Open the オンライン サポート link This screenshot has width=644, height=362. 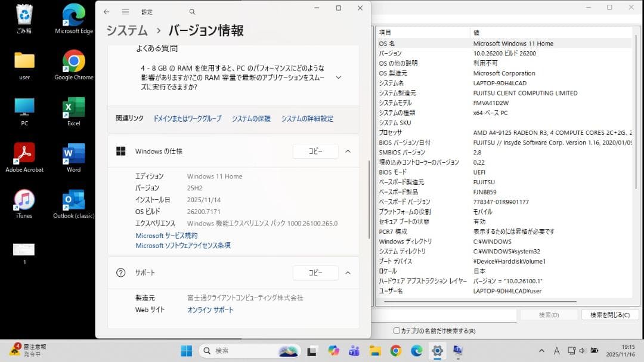pyautogui.click(x=210, y=310)
